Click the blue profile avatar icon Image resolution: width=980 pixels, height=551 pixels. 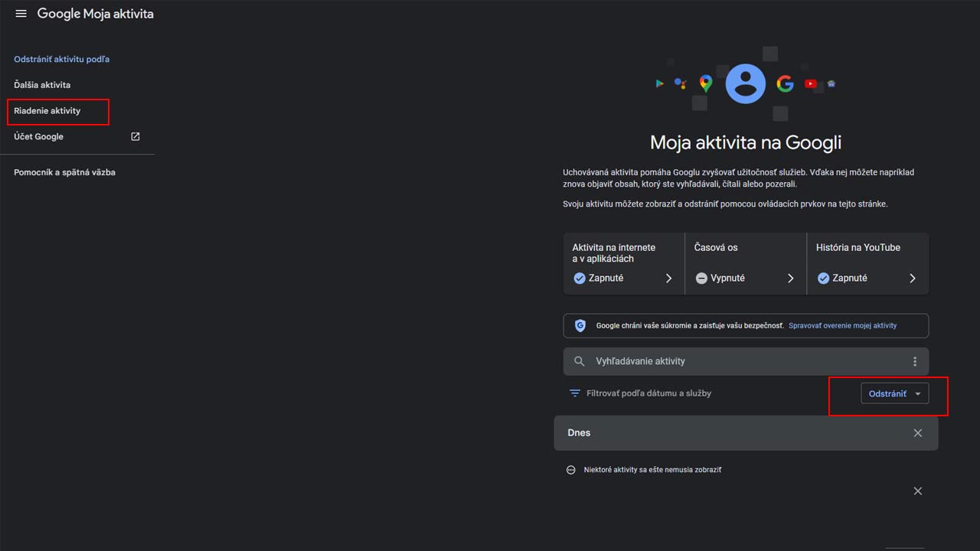click(746, 83)
